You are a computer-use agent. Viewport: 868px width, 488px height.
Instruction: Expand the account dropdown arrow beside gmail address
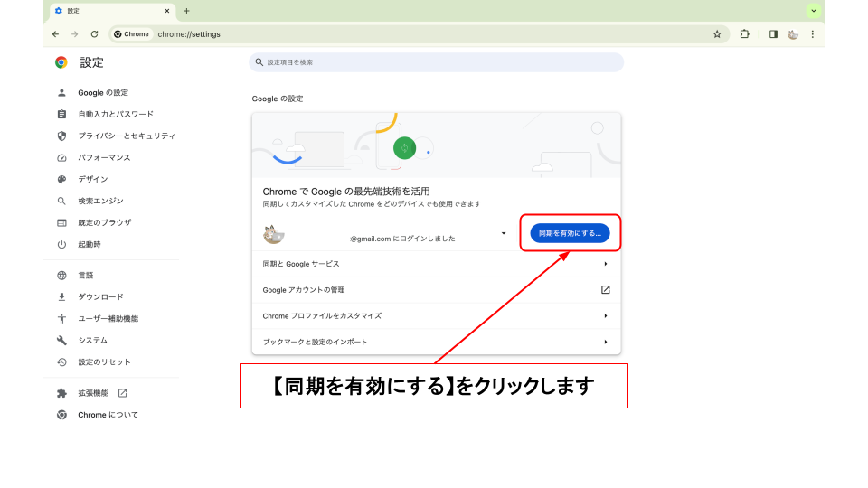(x=504, y=233)
